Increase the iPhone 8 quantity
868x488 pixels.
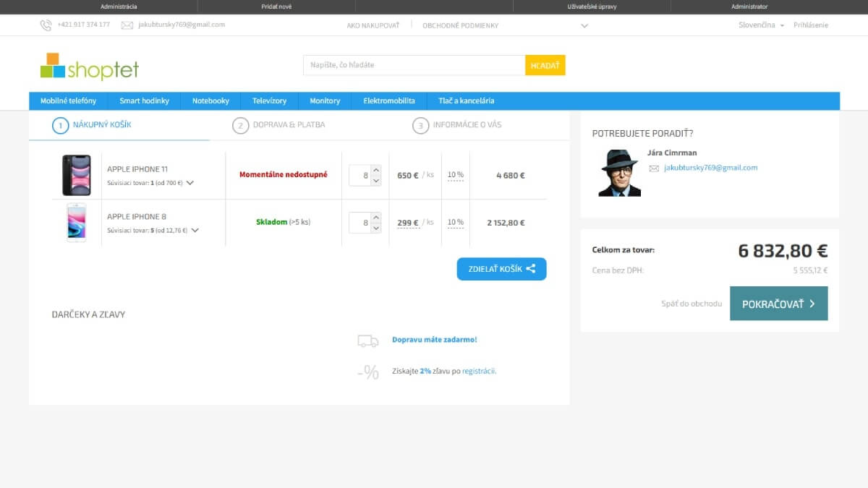click(x=376, y=218)
